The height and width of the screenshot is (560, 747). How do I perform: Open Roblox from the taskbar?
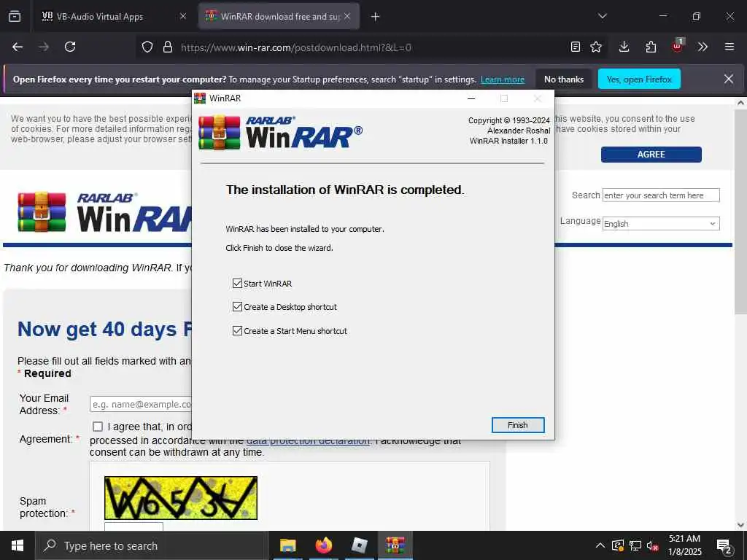pyautogui.click(x=359, y=545)
